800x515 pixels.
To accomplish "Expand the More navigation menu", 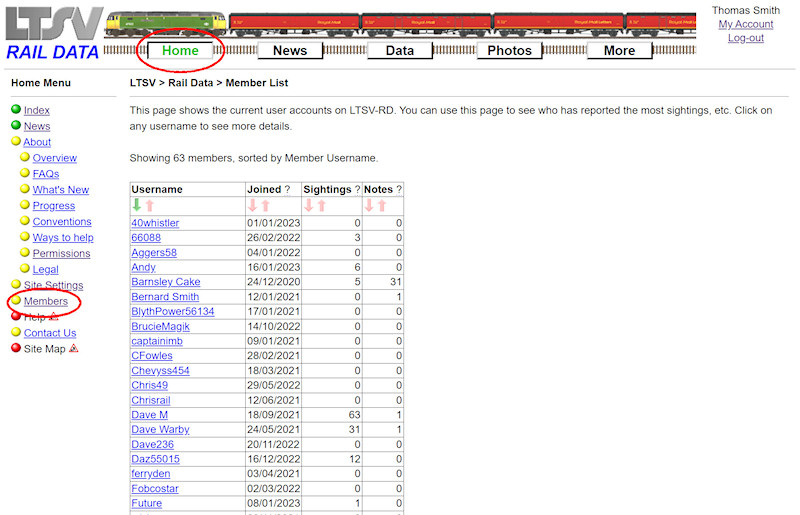I will pyautogui.click(x=619, y=50).
